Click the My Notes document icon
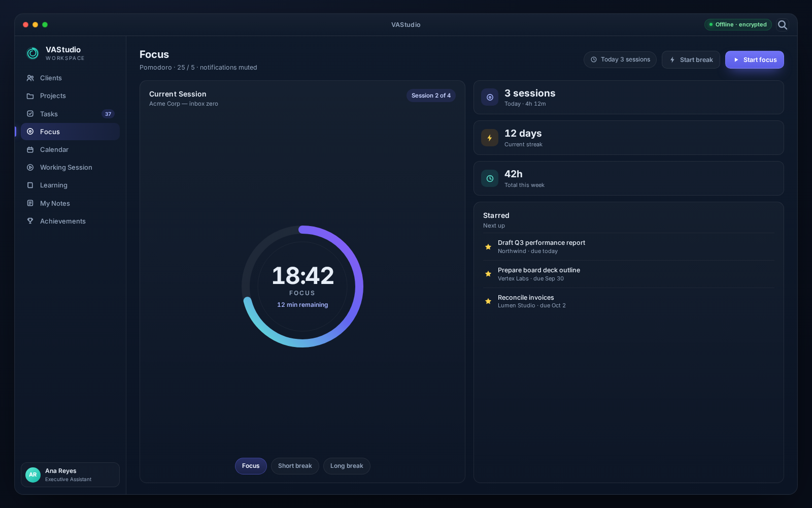Viewport: 812px width, 508px height. pos(30,203)
